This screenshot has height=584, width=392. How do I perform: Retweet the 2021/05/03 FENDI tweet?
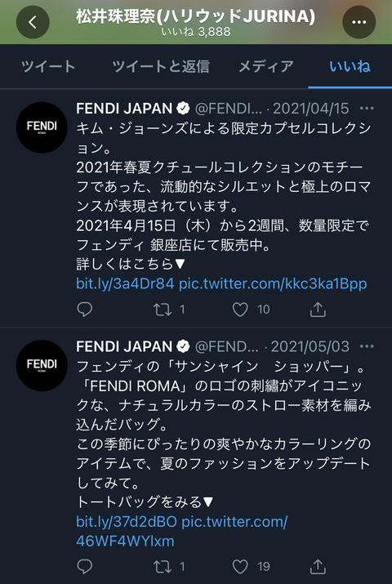point(163,567)
